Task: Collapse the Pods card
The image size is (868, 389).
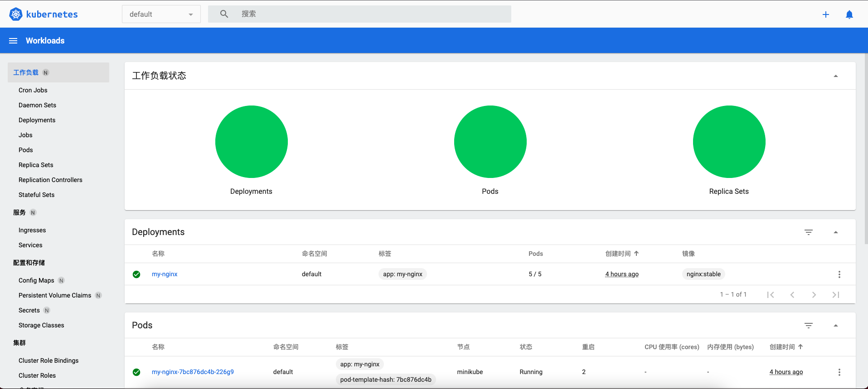Action: click(x=835, y=326)
